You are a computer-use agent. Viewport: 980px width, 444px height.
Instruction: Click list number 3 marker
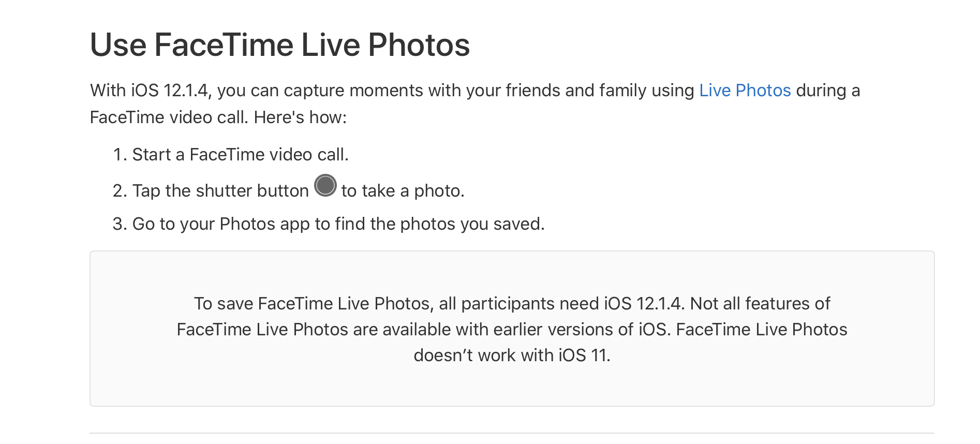[120, 224]
